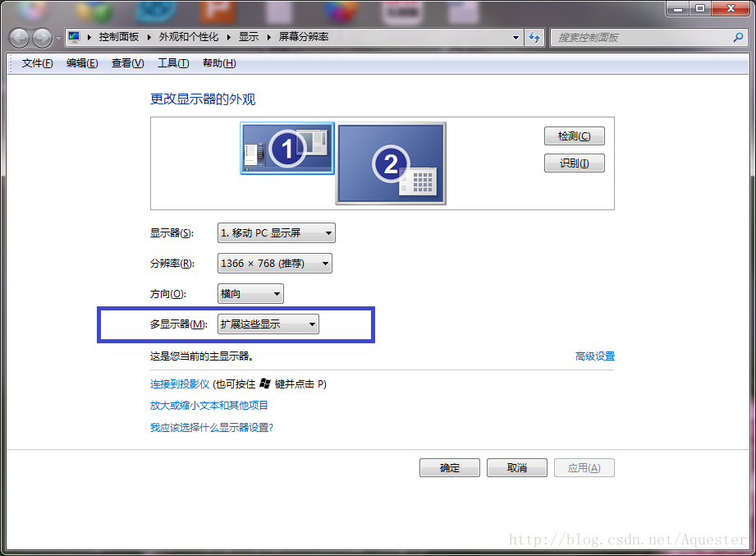This screenshot has height=556, width=756.
Task: Click the Forward navigation arrow
Action: [42, 38]
